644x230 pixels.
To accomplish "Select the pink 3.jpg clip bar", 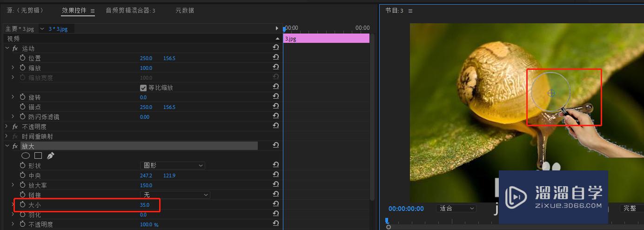I will pos(326,39).
